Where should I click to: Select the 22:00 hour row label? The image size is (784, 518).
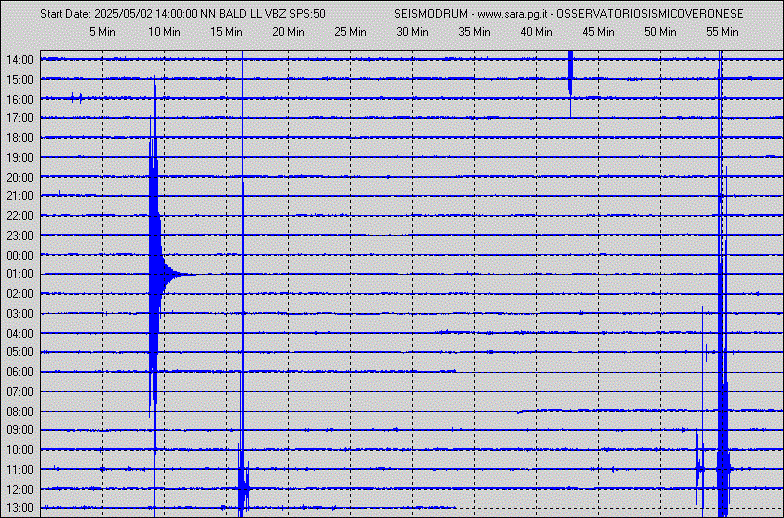(20, 216)
